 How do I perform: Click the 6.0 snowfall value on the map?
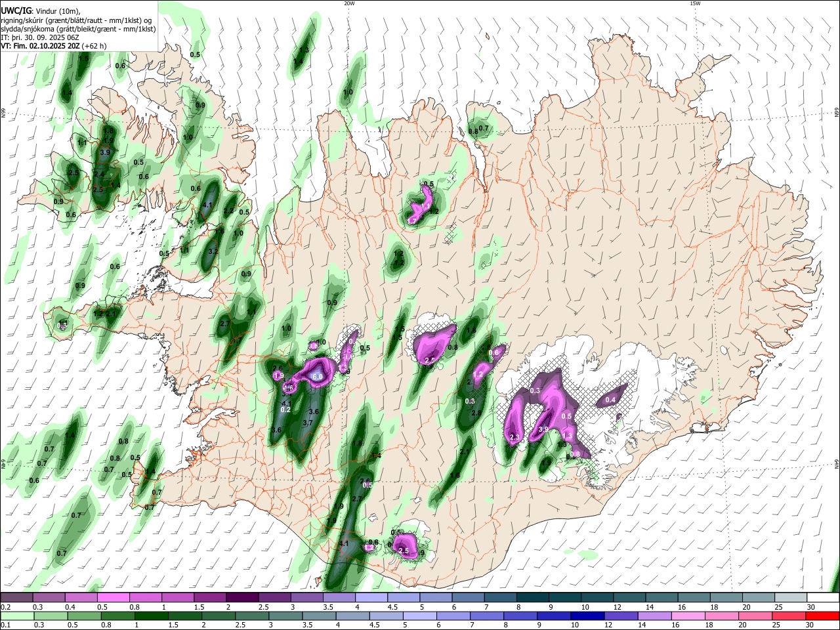click(x=318, y=377)
